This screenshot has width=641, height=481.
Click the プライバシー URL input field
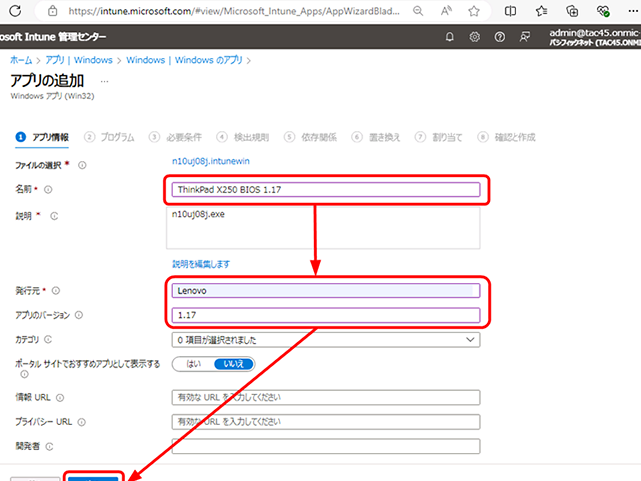(326, 422)
